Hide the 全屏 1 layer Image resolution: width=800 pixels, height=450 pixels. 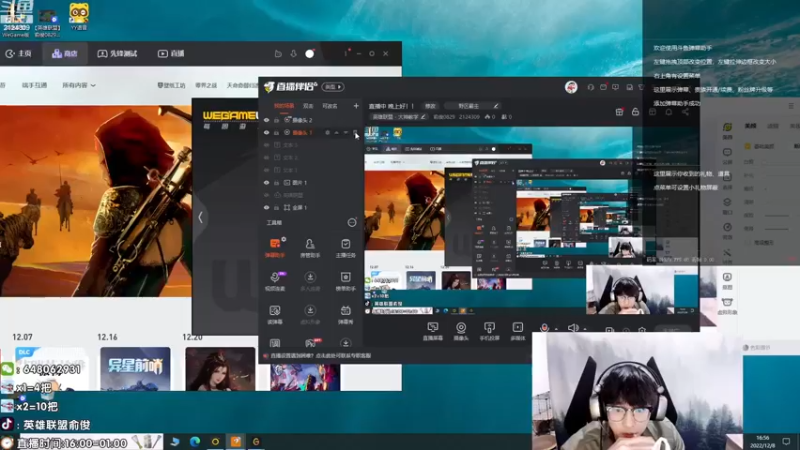pyautogui.click(x=266, y=208)
